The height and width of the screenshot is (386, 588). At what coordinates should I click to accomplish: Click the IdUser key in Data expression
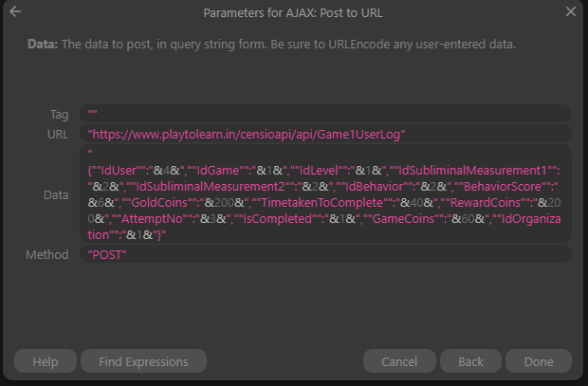coord(118,171)
